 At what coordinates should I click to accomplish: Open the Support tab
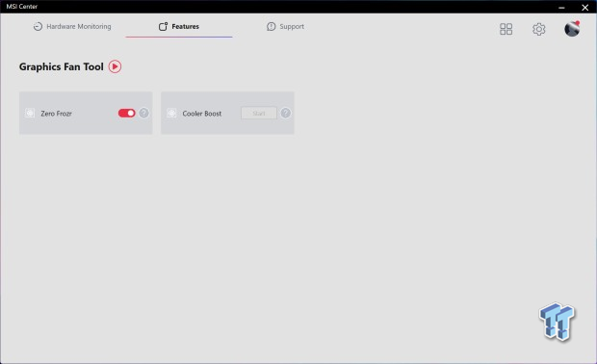coord(285,26)
